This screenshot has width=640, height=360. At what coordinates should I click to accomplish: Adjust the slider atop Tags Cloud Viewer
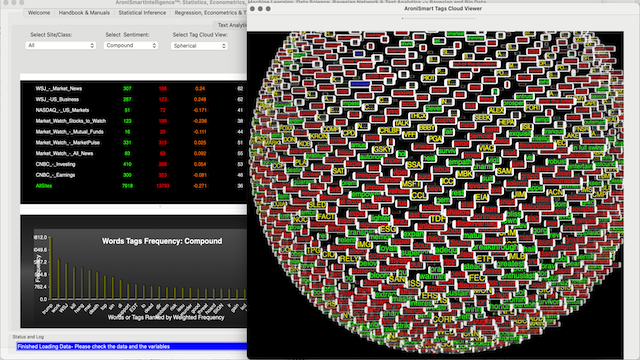[438, 18]
